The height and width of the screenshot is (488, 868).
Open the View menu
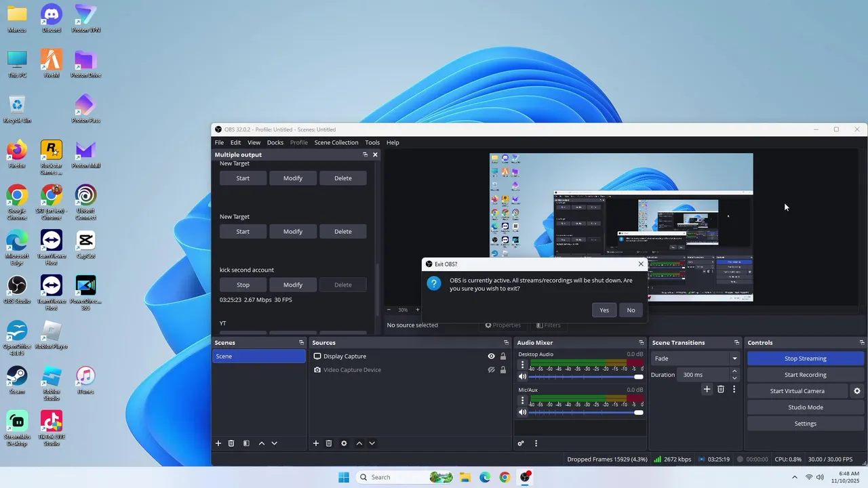(x=254, y=142)
